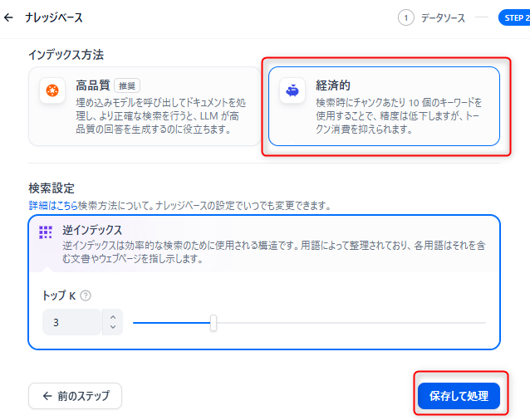Select the 逆インデックス search setting card
The height and width of the screenshot is (420, 530).
pyautogui.click(x=264, y=242)
